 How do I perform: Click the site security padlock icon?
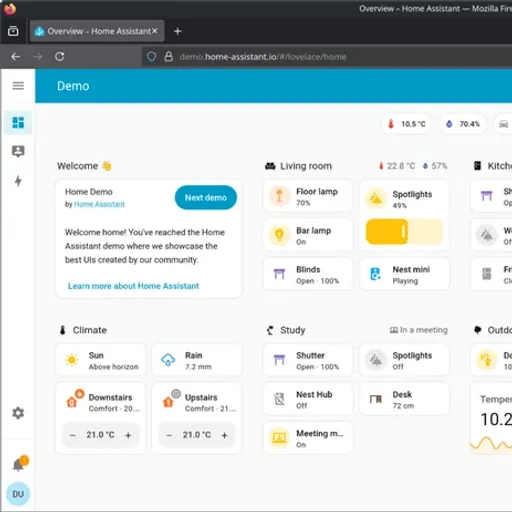[x=169, y=57]
